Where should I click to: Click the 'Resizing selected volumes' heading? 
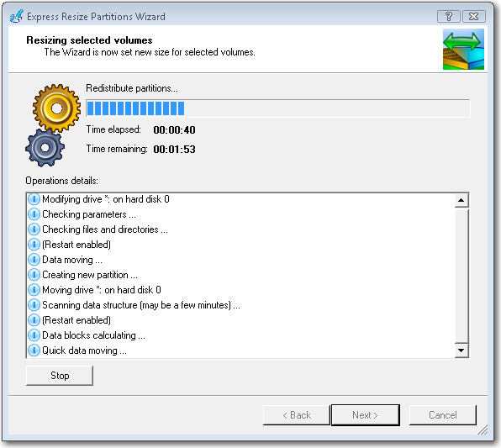click(x=89, y=40)
